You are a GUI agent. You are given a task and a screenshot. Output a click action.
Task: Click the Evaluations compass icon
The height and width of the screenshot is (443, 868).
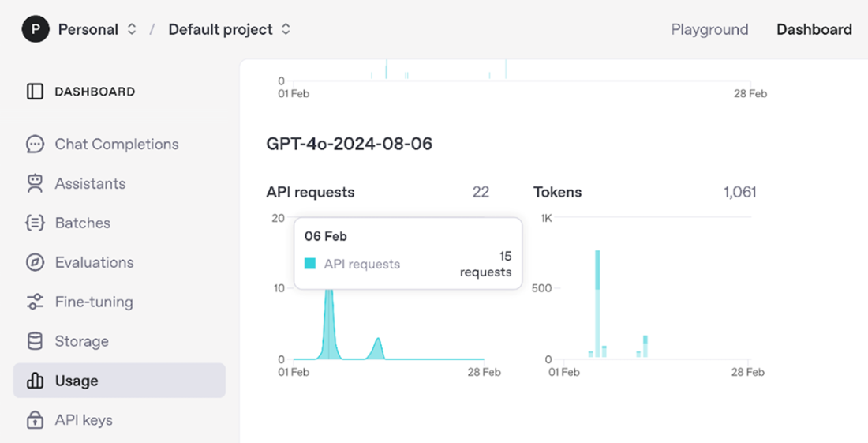(x=35, y=263)
